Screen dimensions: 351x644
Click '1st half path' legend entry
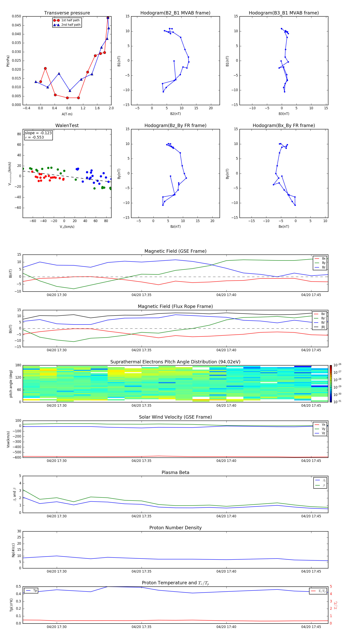coord(67,20)
